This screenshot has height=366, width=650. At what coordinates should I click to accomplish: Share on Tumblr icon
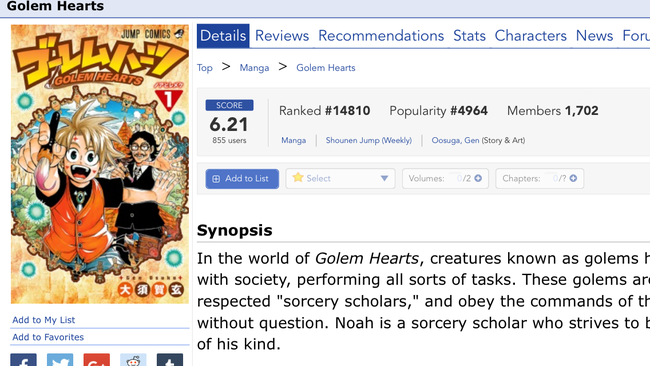coord(170,360)
